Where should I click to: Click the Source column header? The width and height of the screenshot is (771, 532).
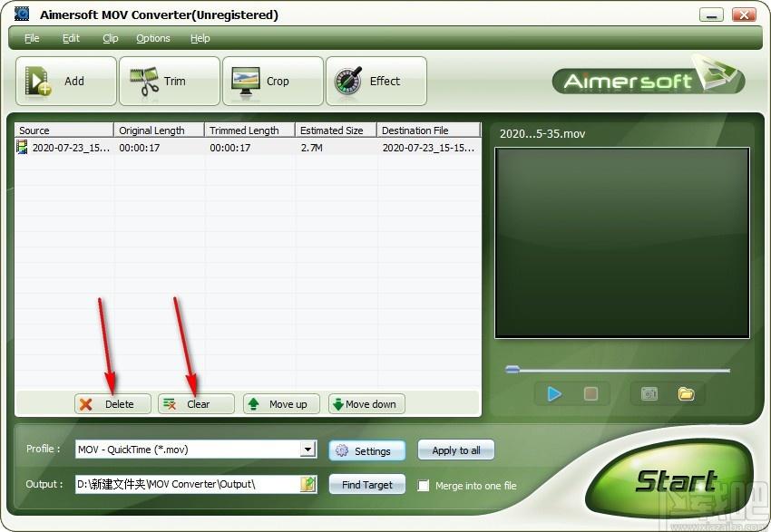(63, 131)
